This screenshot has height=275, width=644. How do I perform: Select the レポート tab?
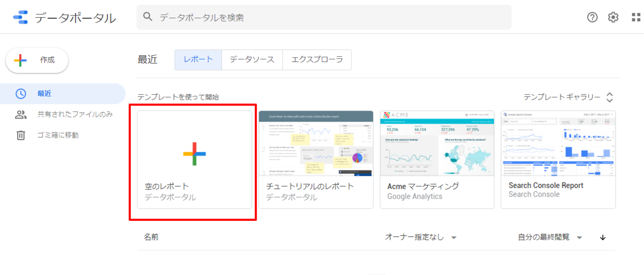(x=198, y=60)
